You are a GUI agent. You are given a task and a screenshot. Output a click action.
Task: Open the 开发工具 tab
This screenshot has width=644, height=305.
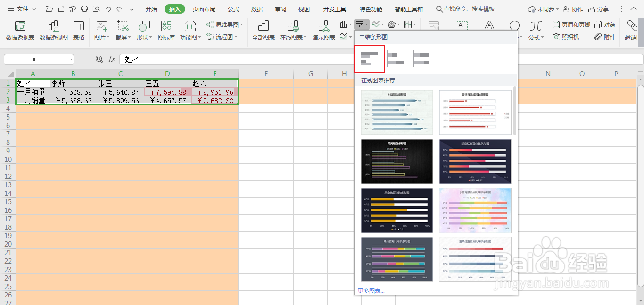point(334,9)
